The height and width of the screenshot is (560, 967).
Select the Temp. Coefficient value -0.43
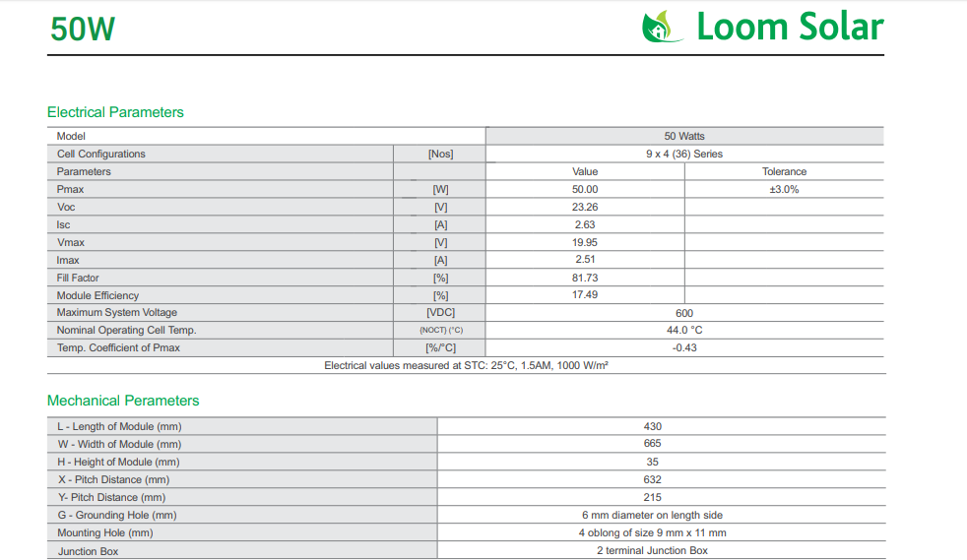click(x=684, y=348)
